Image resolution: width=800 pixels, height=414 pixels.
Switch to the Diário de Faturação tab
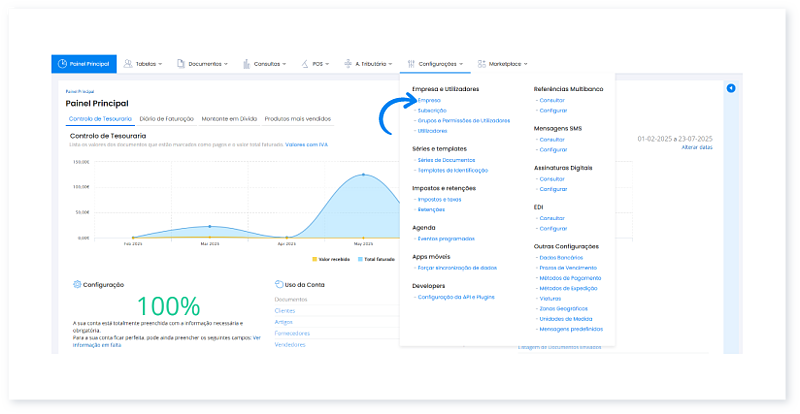tap(167, 119)
